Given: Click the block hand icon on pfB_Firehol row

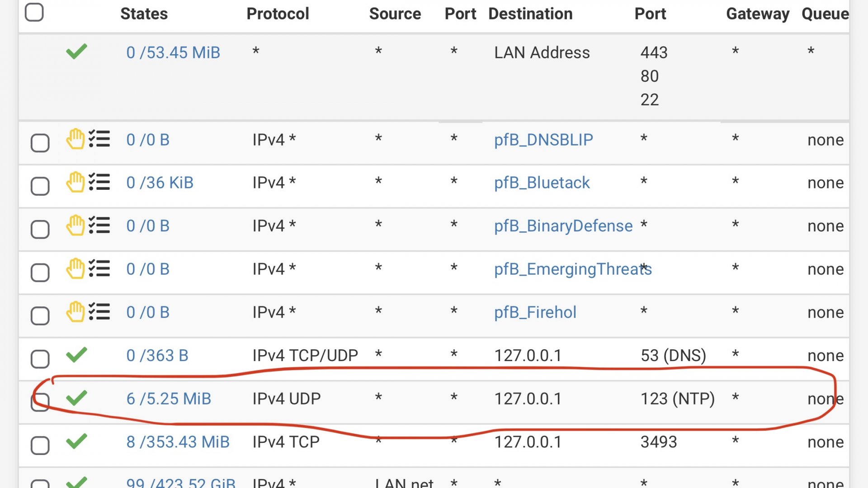Looking at the screenshot, I should pos(75,312).
